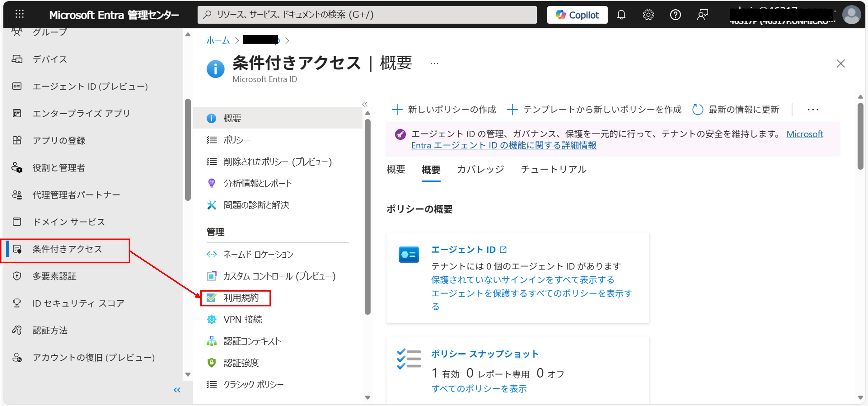Open the ellipsis beside the page title
868x406 pixels.
tap(434, 63)
